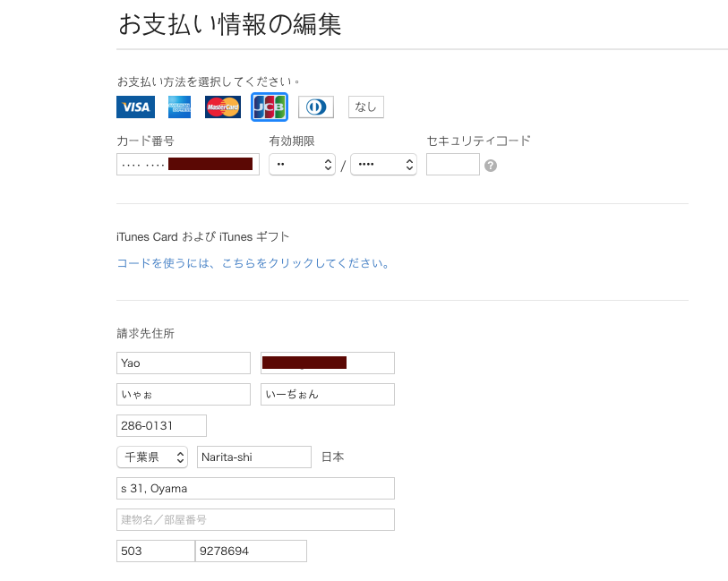
Task: Select the city field containing Narita-shi
Action: pos(253,457)
